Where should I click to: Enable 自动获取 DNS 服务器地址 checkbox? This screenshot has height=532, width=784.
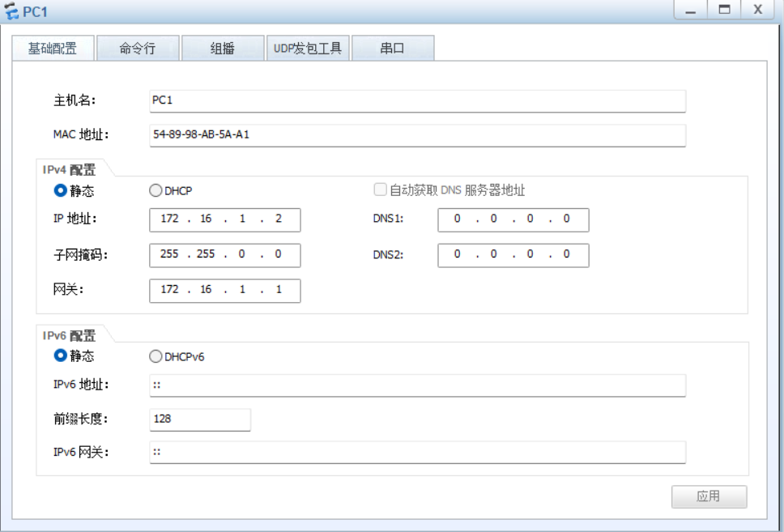[379, 189]
